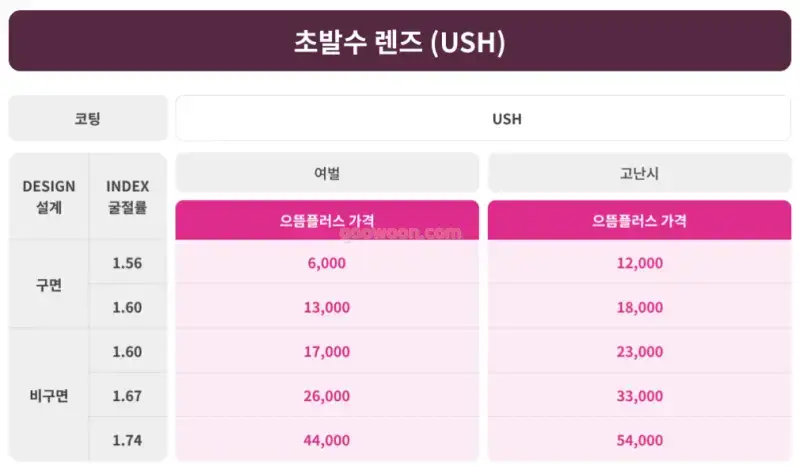This screenshot has width=800, height=470.
Task: Click the 33,000 price in 고난시 column
Action: [639, 395]
